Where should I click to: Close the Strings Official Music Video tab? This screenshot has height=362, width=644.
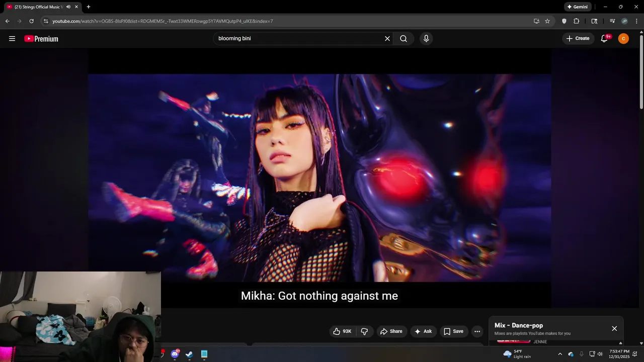point(77,7)
